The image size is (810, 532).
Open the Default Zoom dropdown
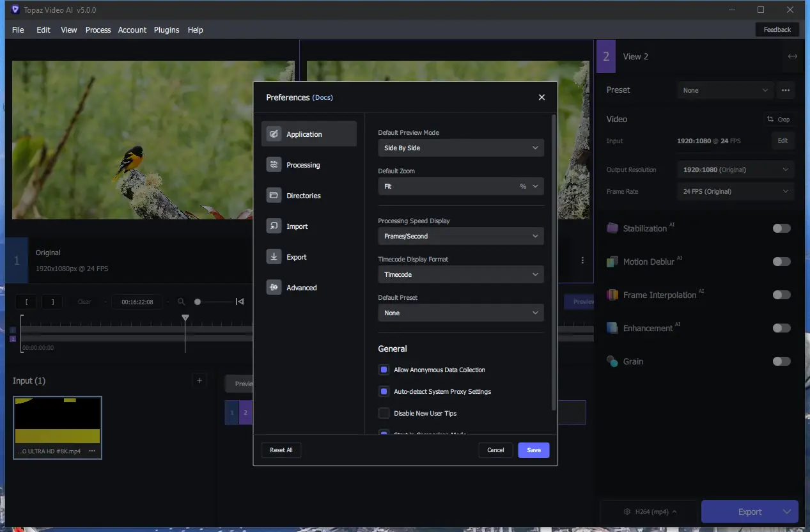tap(461, 186)
